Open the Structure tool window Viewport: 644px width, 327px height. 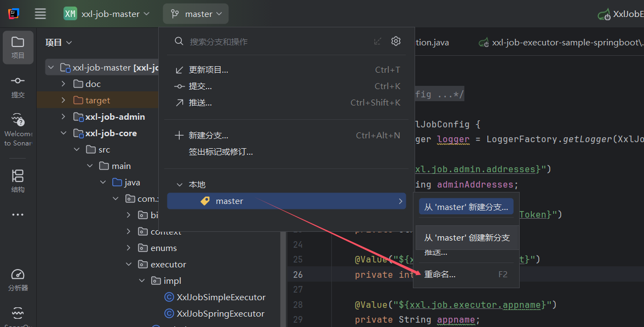tap(18, 181)
